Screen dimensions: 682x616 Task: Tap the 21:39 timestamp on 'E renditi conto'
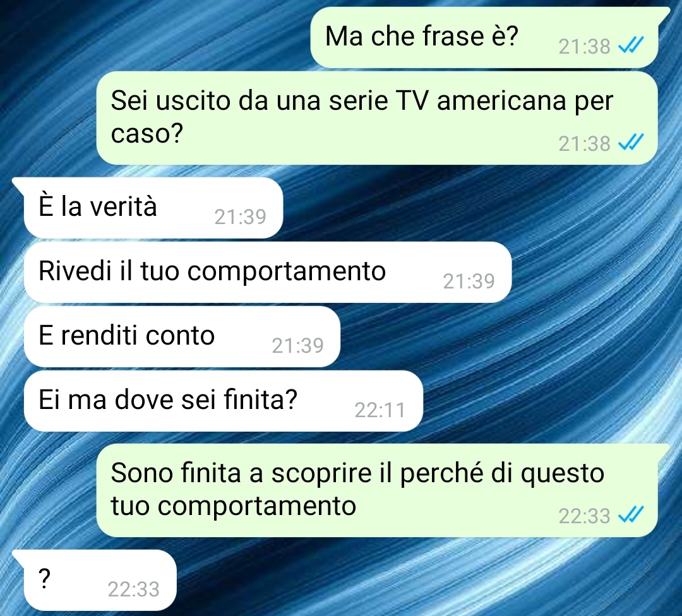coord(297,345)
